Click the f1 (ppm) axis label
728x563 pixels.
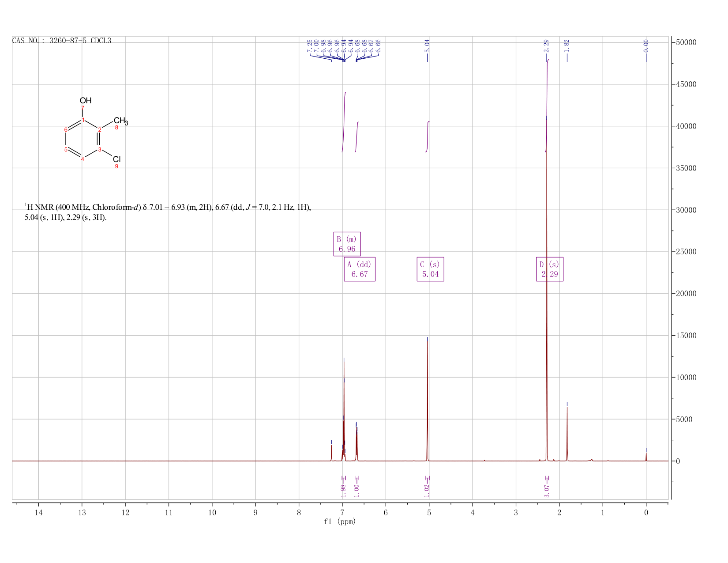pos(340,521)
